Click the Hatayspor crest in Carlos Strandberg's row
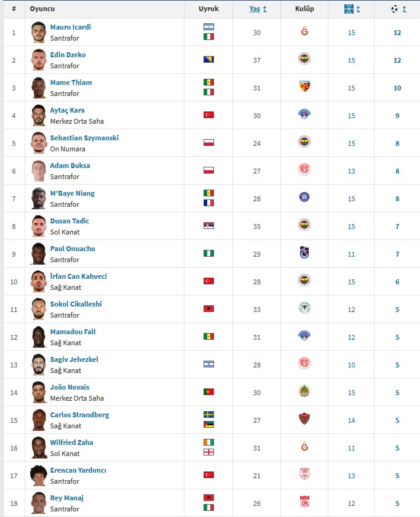This screenshot has width=420, height=517. (x=304, y=419)
